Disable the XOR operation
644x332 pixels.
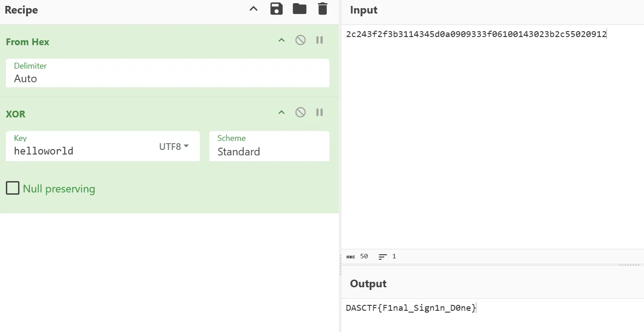coord(301,112)
